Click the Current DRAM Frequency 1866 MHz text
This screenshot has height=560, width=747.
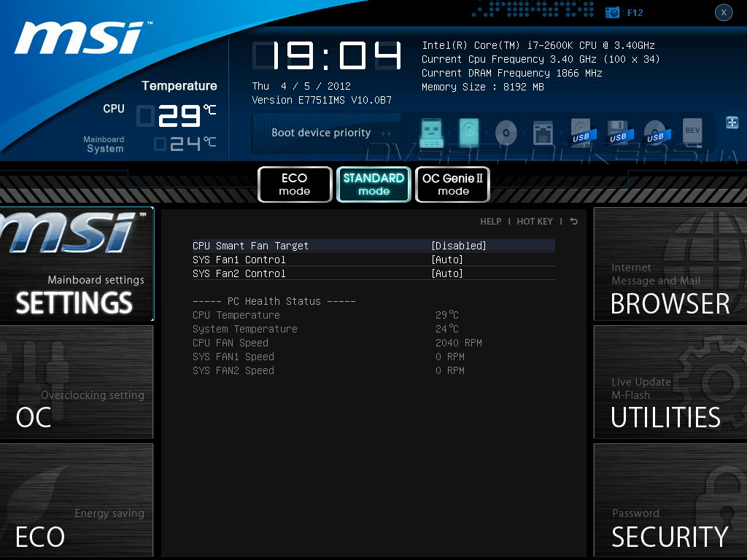pyautogui.click(x=512, y=73)
